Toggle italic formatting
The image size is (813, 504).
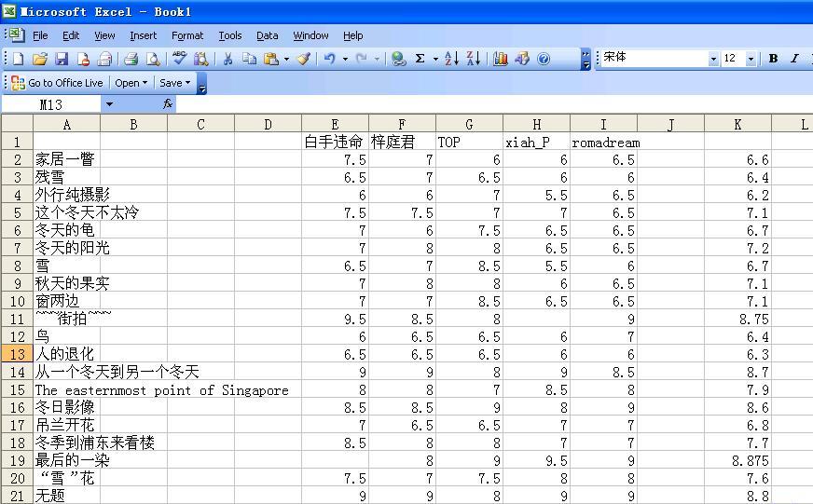794,59
